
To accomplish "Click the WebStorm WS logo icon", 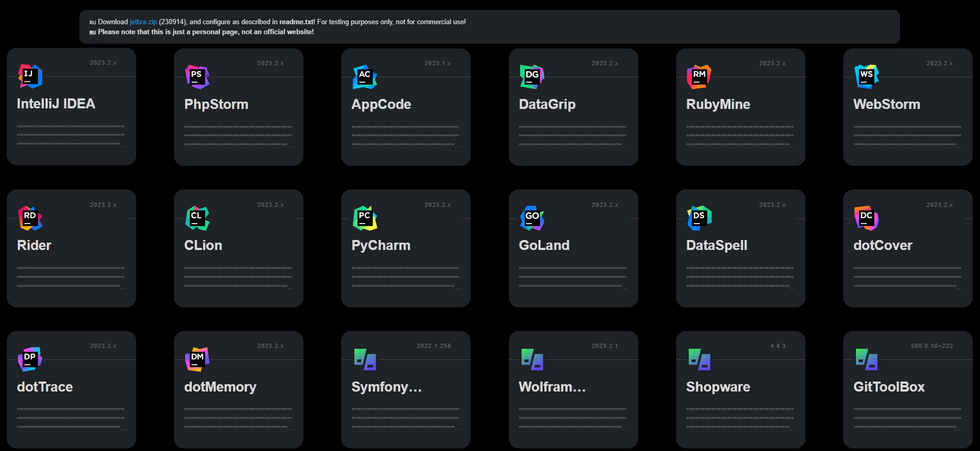I will tap(866, 77).
